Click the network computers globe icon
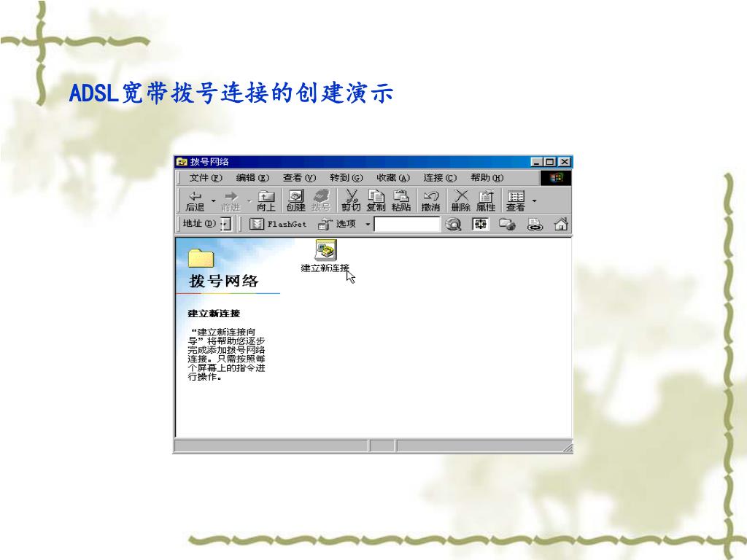Screen dimensions: 747x560 tap(507, 224)
